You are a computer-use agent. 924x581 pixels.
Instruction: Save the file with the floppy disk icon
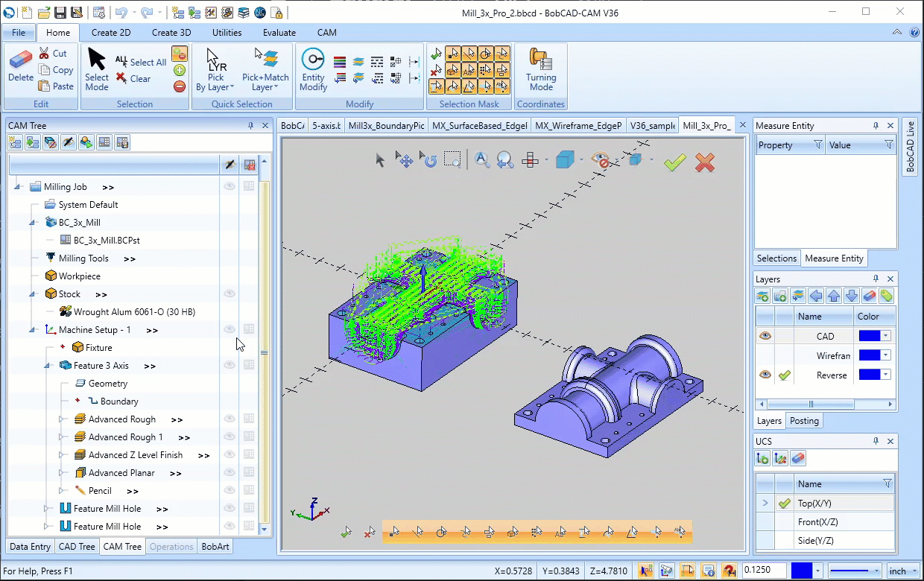click(x=61, y=12)
